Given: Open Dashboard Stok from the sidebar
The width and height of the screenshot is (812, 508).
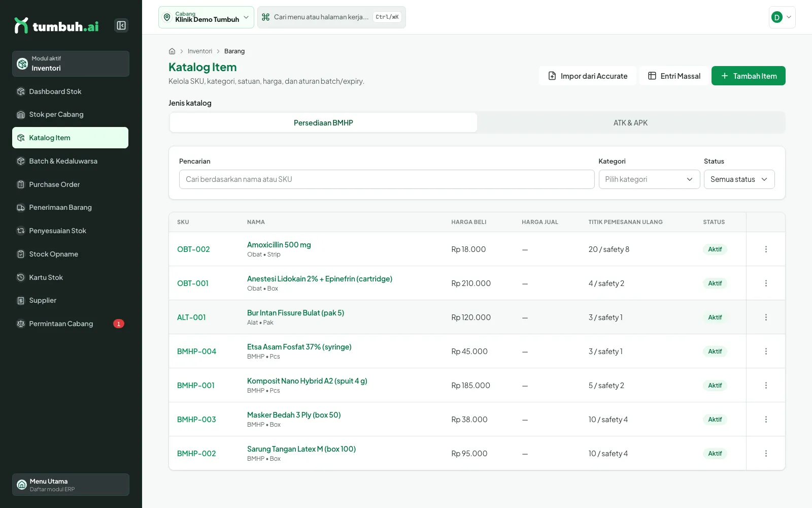Looking at the screenshot, I should [71, 91].
